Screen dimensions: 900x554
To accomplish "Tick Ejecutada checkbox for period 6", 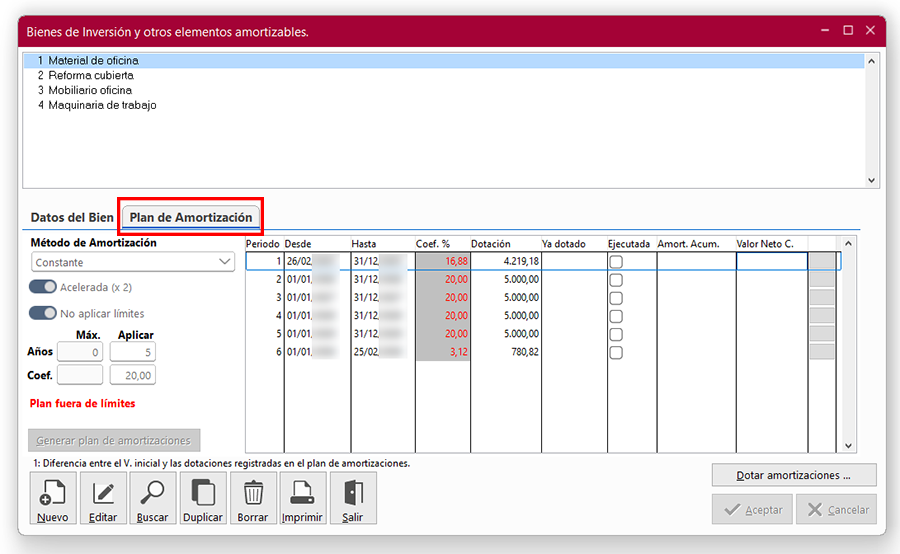I will (616, 353).
